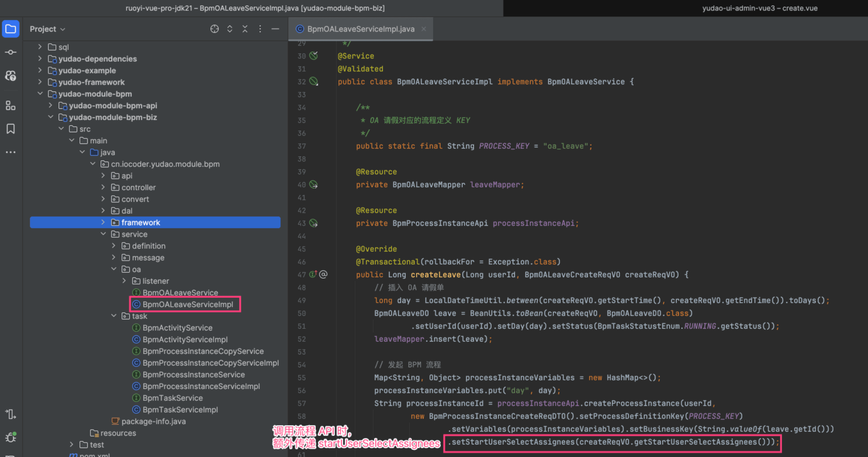Open the Project panel options menu icon
Viewport: 868px width, 457px height.
tap(260, 29)
